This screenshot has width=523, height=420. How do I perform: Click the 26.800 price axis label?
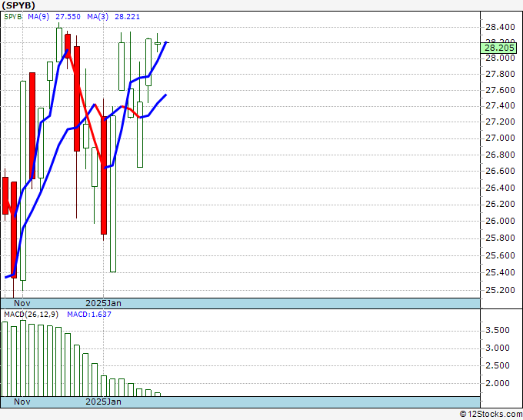[500, 155]
